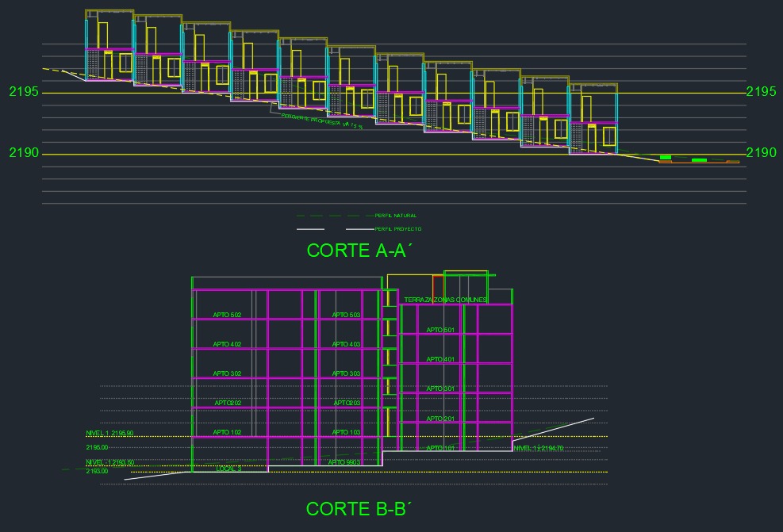The height and width of the screenshot is (532, 783).
Task: Select the APTO 201 label
Action: coord(440,419)
